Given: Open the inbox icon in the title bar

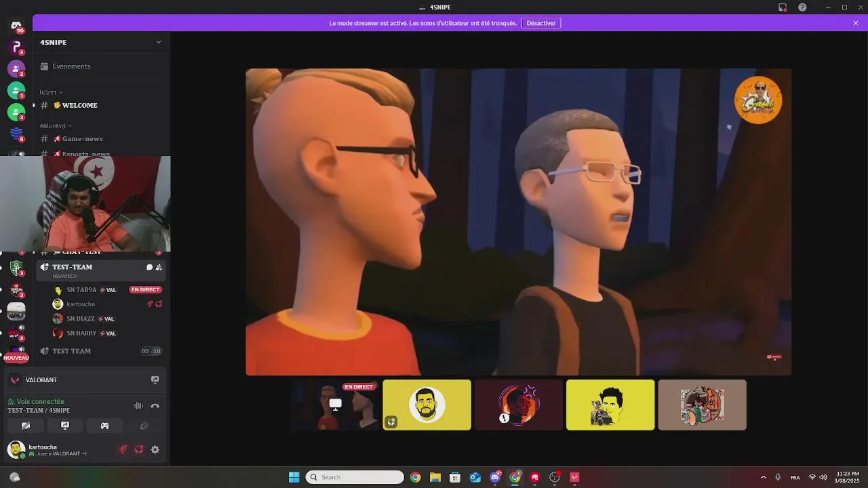Looking at the screenshot, I should (783, 7).
